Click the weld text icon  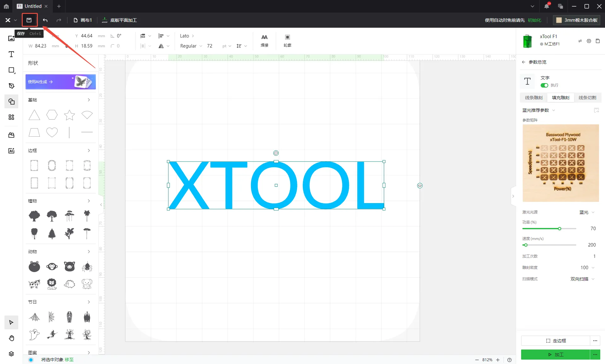click(265, 41)
